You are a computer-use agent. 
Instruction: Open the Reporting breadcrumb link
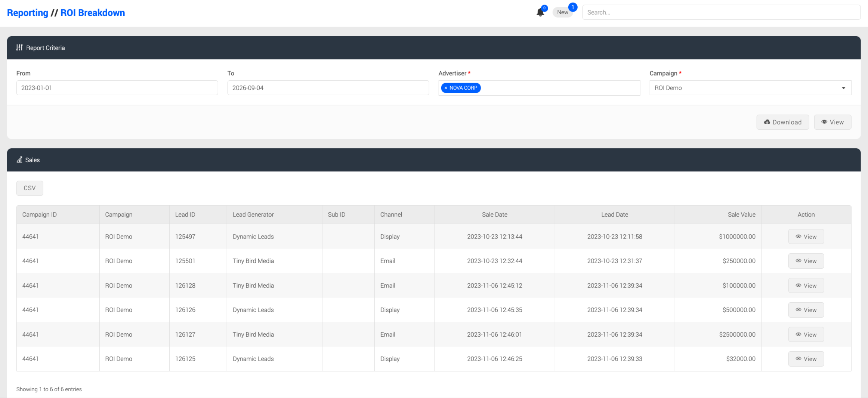tap(28, 13)
